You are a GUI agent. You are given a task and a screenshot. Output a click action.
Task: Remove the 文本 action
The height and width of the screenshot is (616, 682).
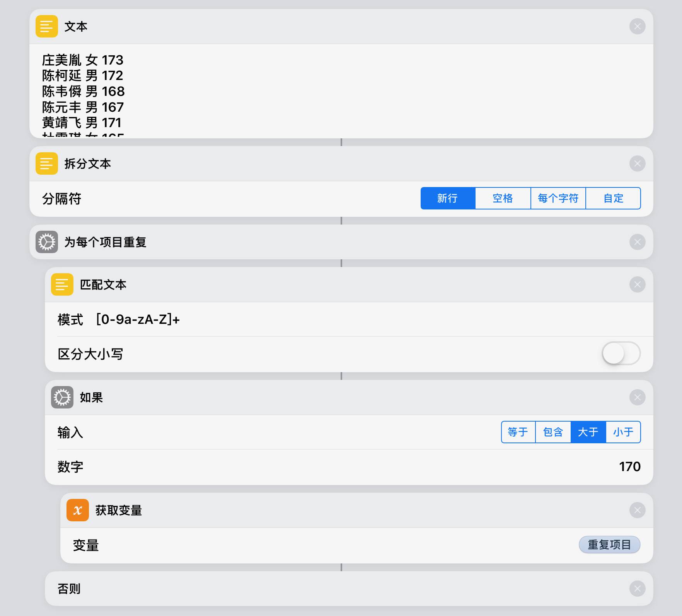click(x=637, y=26)
